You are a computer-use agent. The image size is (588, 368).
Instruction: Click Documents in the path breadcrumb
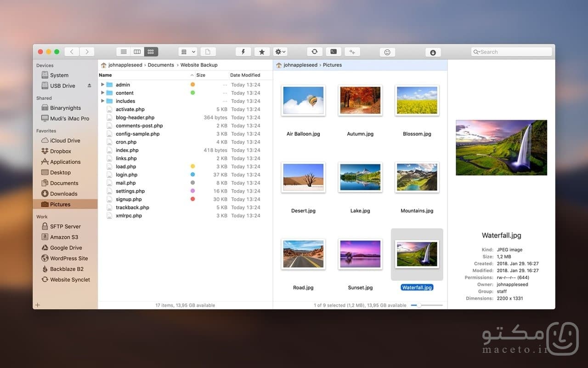point(161,65)
